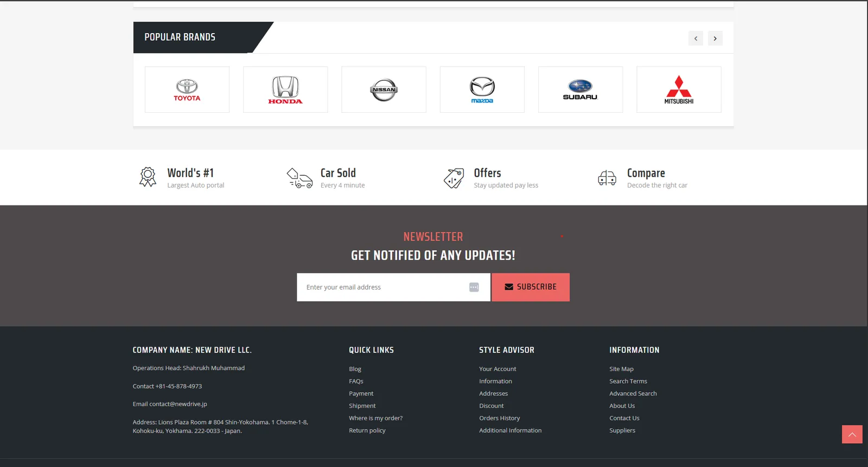Click the red Newsletter heading
The width and height of the screenshot is (868, 467).
pos(433,237)
